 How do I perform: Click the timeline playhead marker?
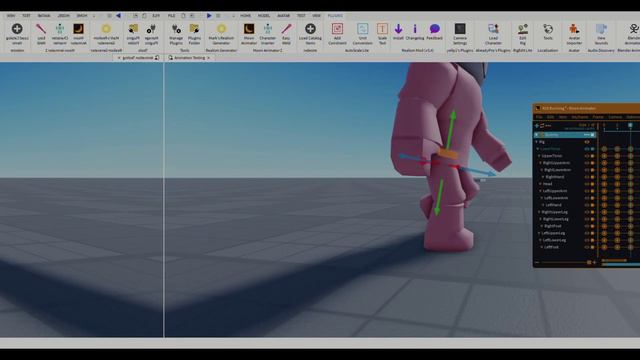coord(630,126)
